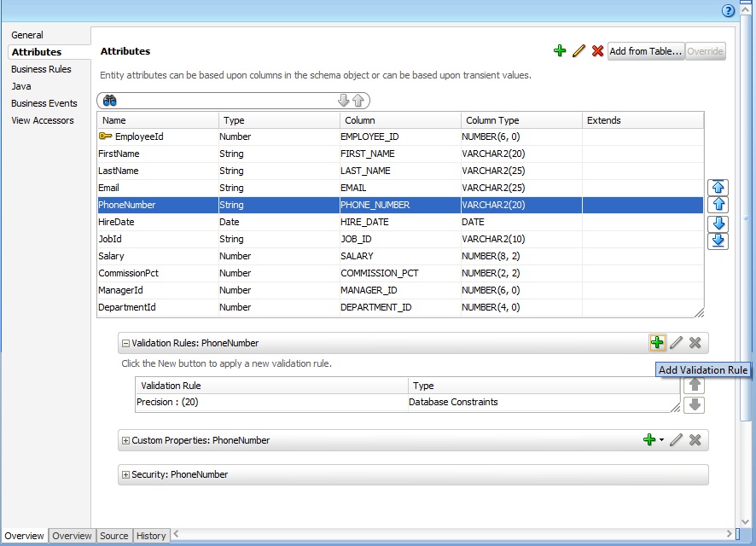Click the binoculars search icon above the attribute table
This screenshot has height=546, width=756.
(x=109, y=100)
